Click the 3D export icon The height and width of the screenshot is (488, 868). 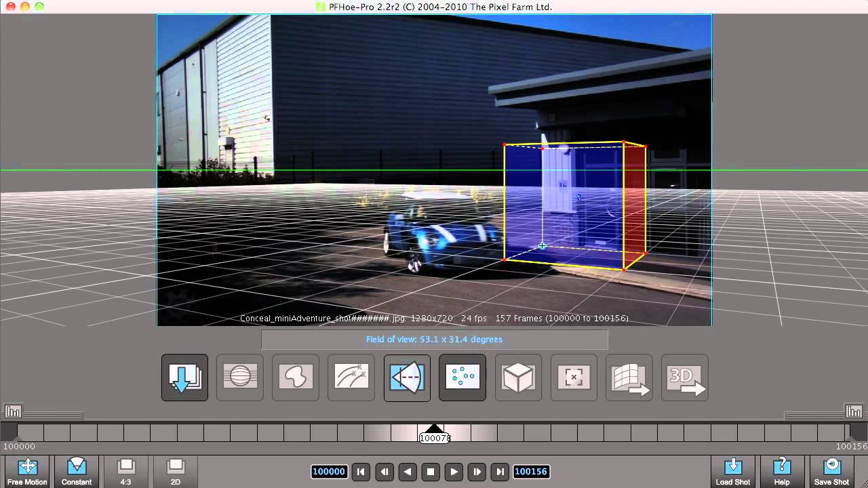tap(685, 378)
